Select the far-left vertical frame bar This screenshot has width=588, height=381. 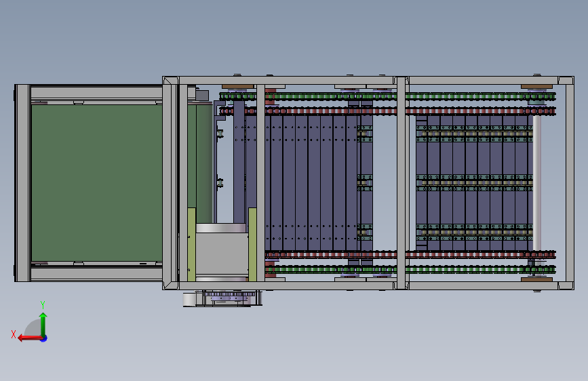[22, 183]
